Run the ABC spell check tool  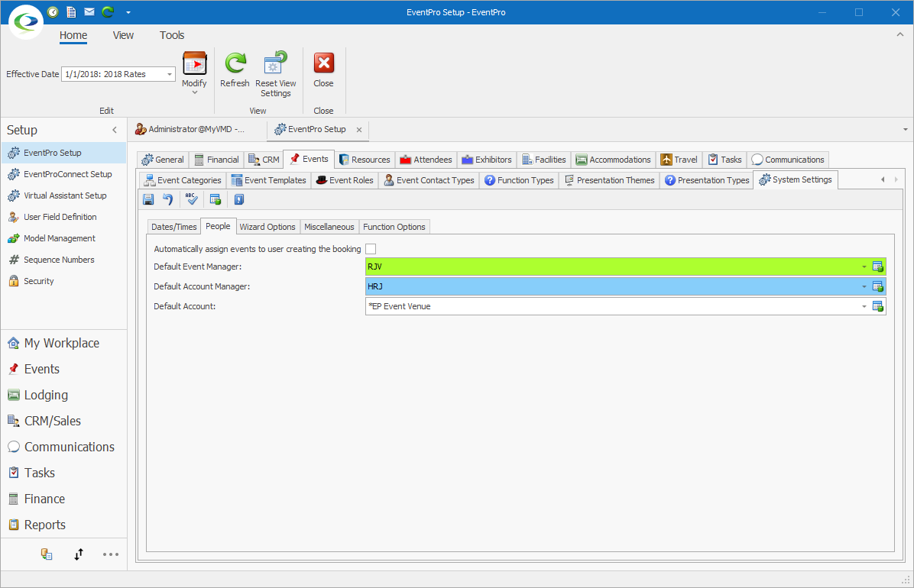(192, 200)
